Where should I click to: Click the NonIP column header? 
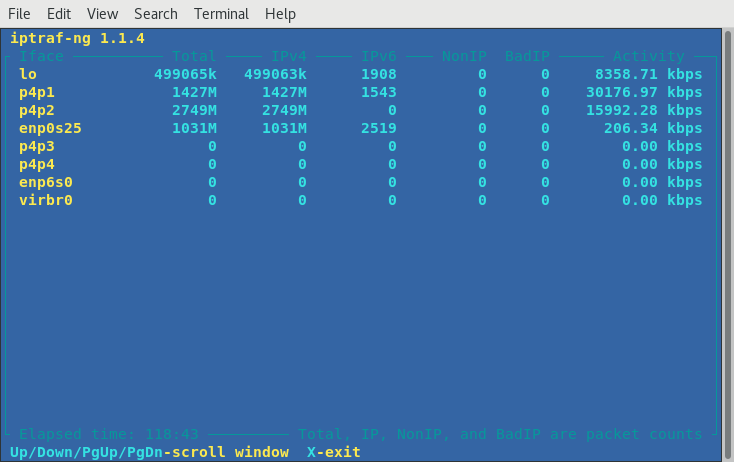(464, 56)
